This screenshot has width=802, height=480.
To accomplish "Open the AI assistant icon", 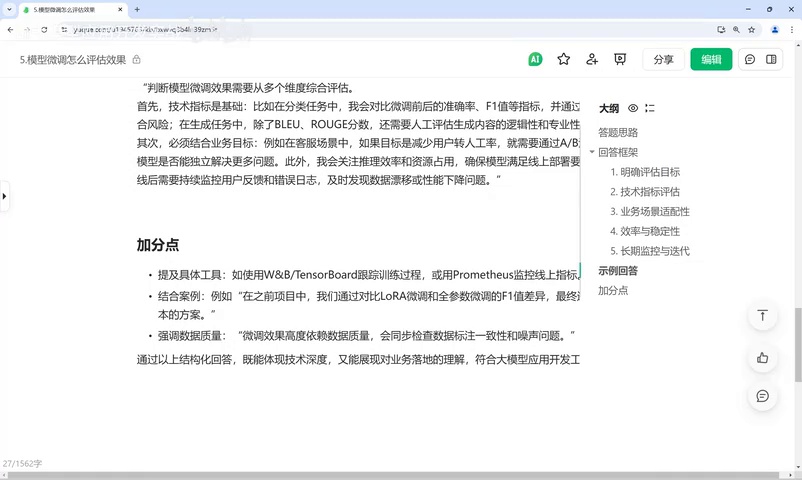I will (x=535, y=59).
